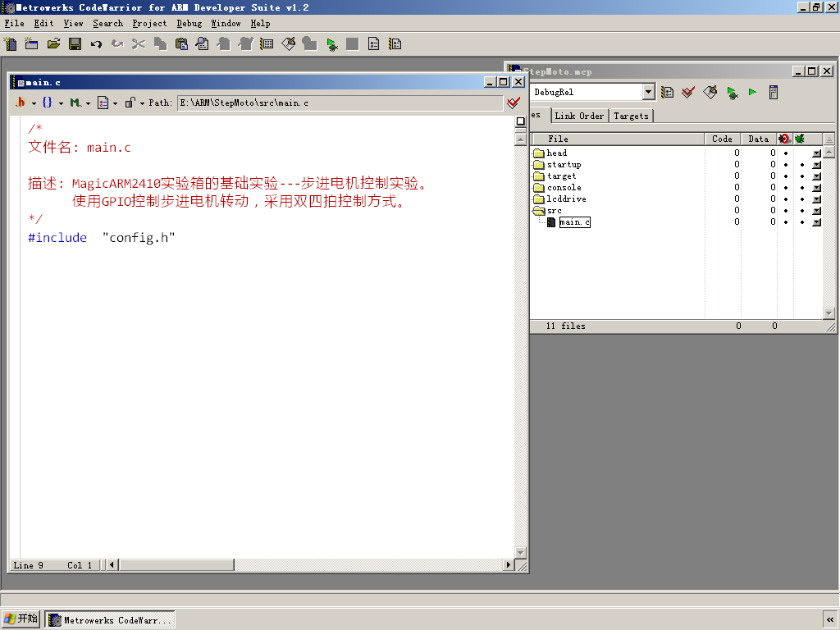Click the Make icon in main toolbar
Image resolution: width=840 pixels, height=630 pixels.
coord(288,44)
